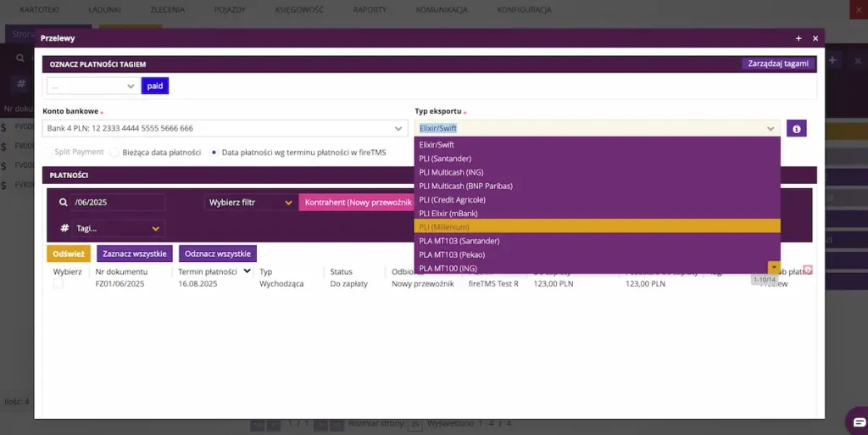Screen dimensions: 868x435
Task: Open the chat bubble widget
Action: pyautogui.click(x=859, y=421)
